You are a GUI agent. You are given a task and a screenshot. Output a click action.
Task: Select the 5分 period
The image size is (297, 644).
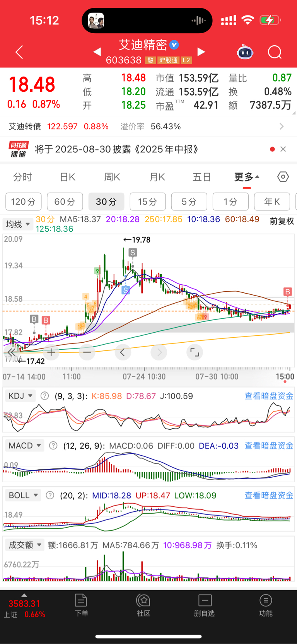point(189,202)
